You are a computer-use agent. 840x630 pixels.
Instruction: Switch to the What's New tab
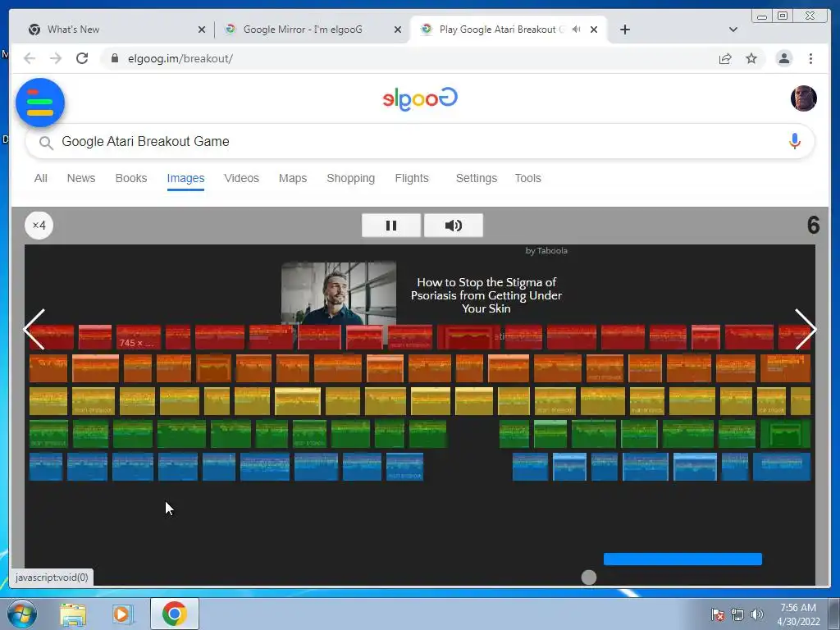(116, 30)
